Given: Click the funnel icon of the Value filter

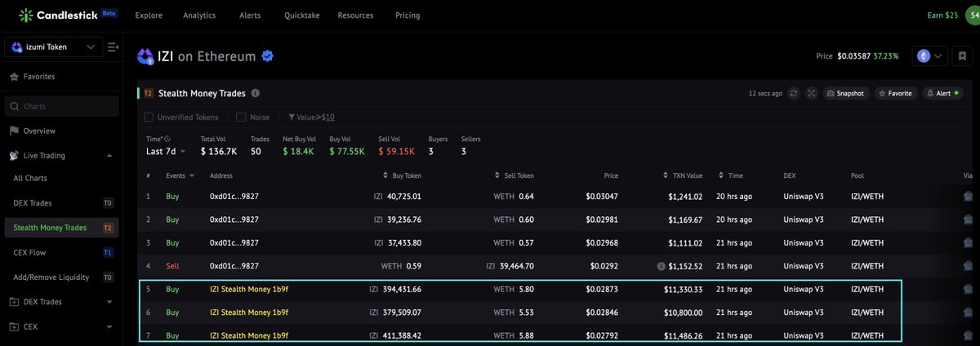Looking at the screenshot, I should (292, 117).
